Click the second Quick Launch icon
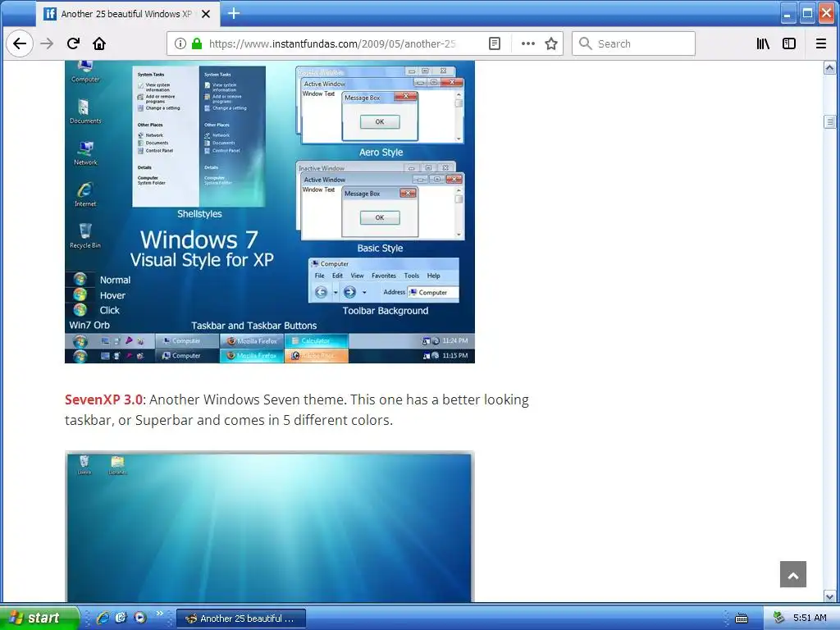 pyautogui.click(x=121, y=618)
